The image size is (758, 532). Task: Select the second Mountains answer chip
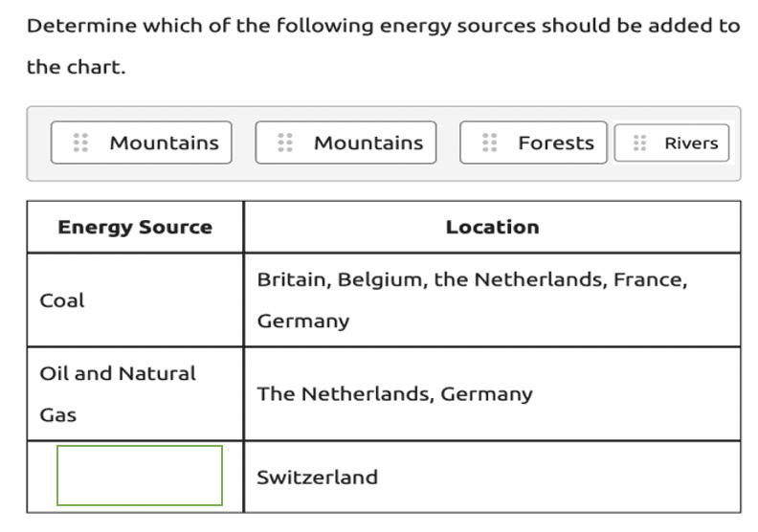pyautogui.click(x=346, y=143)
